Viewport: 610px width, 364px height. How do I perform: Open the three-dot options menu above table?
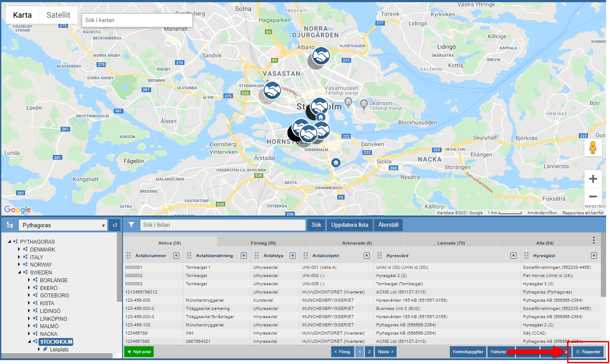(x=594, y=240)
